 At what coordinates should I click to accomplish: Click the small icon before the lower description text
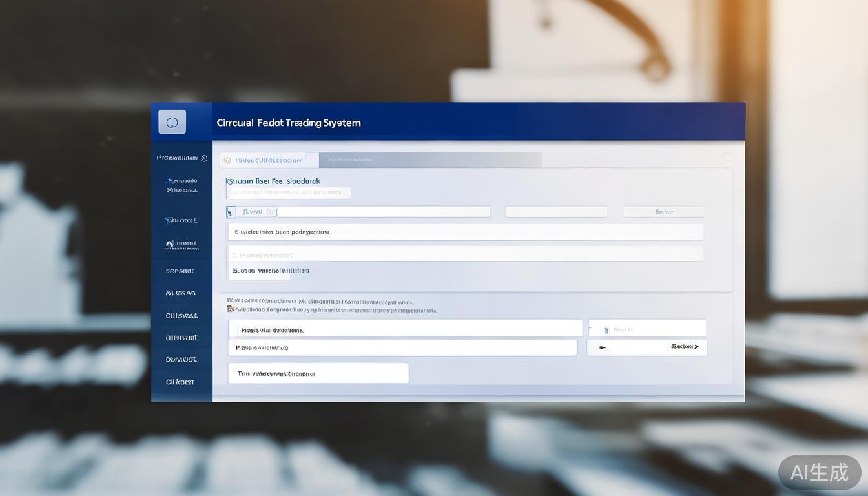click(231, 309)
